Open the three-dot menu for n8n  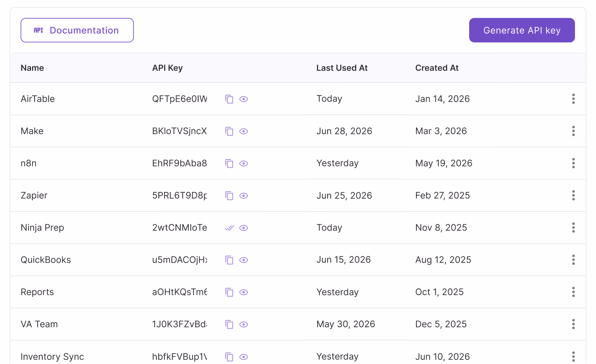573,163
